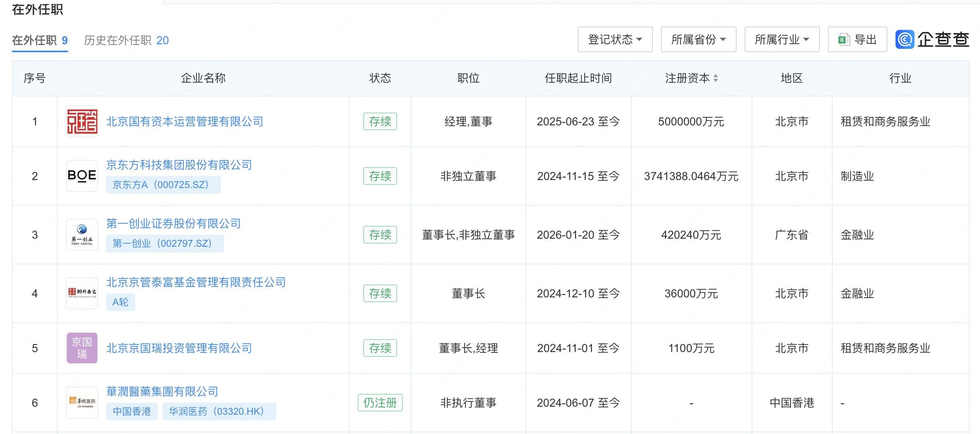Expand the 所属省份 filter dropdown
Viewport: 980px width, 434px height.
(698, 39)
